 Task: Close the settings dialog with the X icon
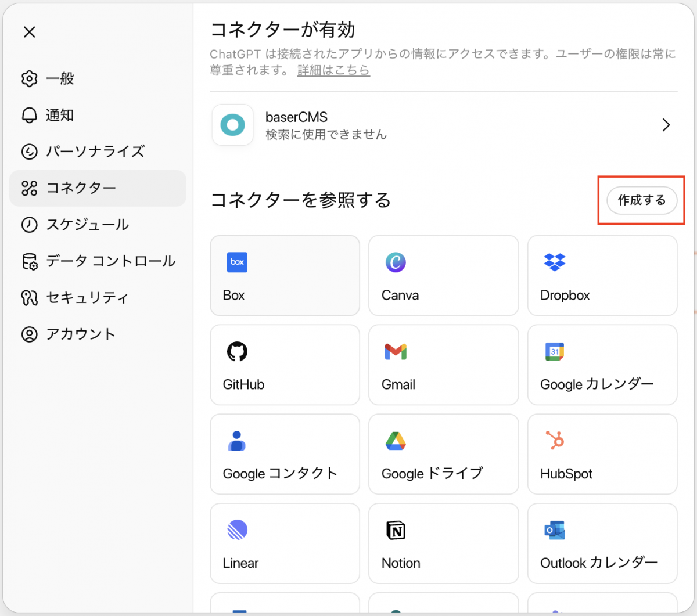click(30, 32)
